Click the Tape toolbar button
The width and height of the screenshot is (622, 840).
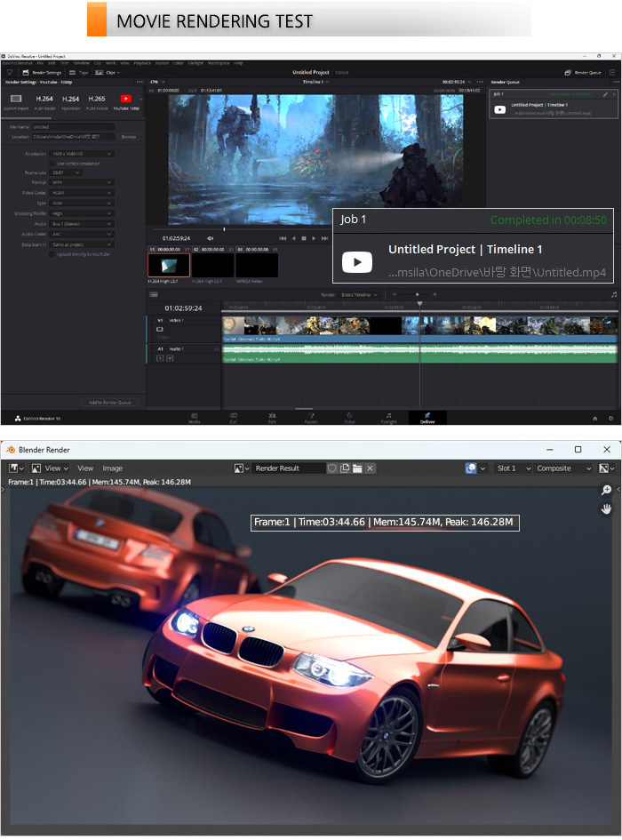point(79,72)
